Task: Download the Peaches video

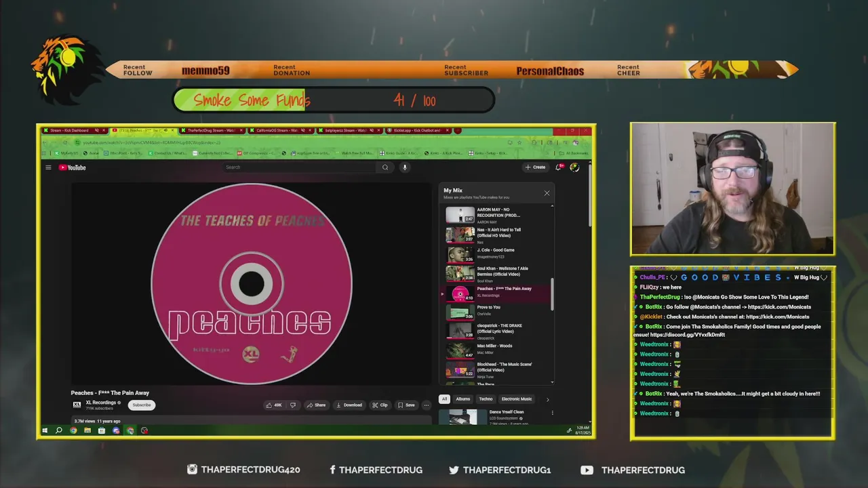Action: 349,405
